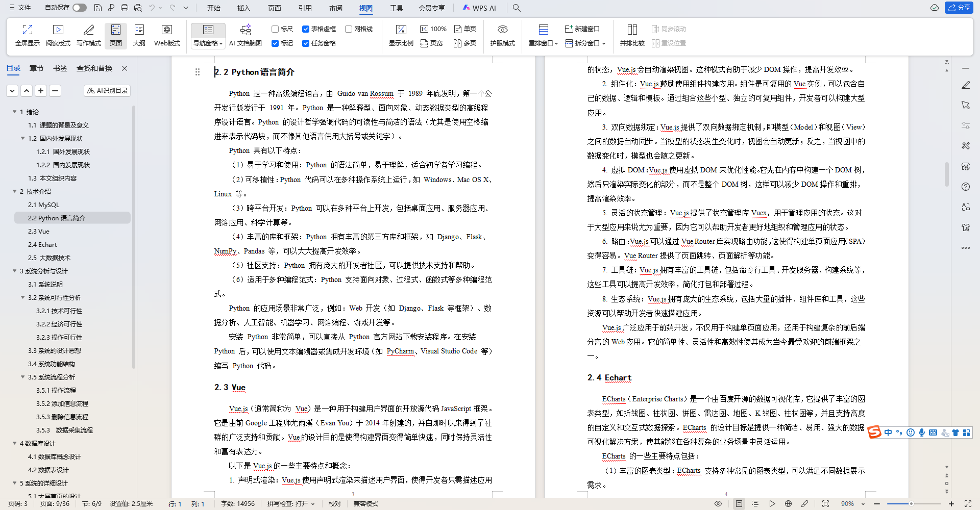Open the 开始 ribbon tab
This screenshot has width=980, height=510.
214,8
